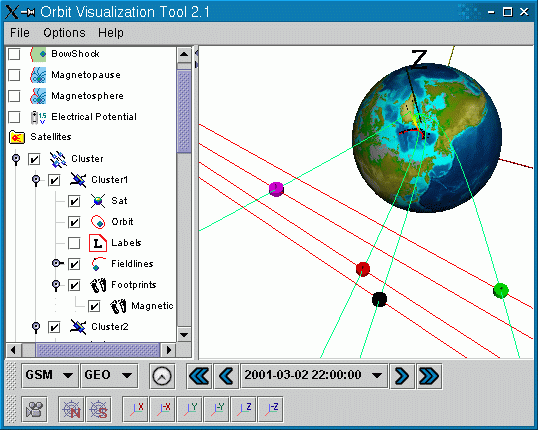Click the BowShock module icon
Viewport: 538px width, 430px height.
click(38, 54)
